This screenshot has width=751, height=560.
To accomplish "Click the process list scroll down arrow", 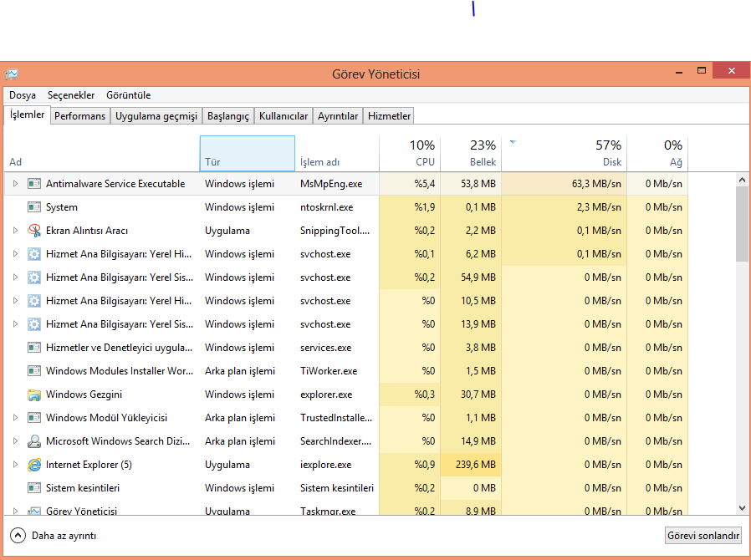I will coord(742,508).
